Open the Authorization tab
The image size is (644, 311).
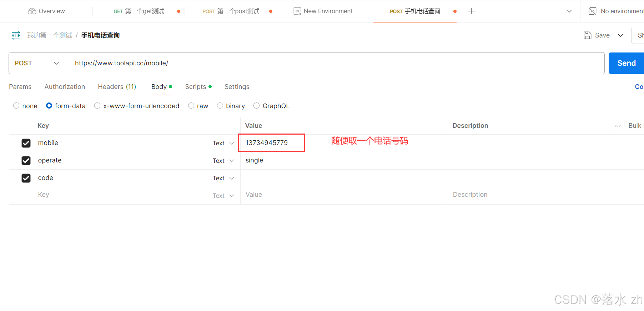(x=65, y=87)
